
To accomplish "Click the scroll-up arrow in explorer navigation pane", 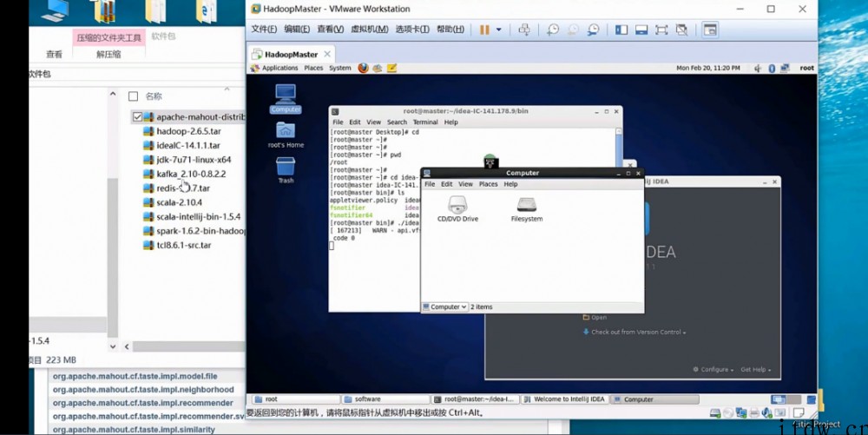I will 113,94.
